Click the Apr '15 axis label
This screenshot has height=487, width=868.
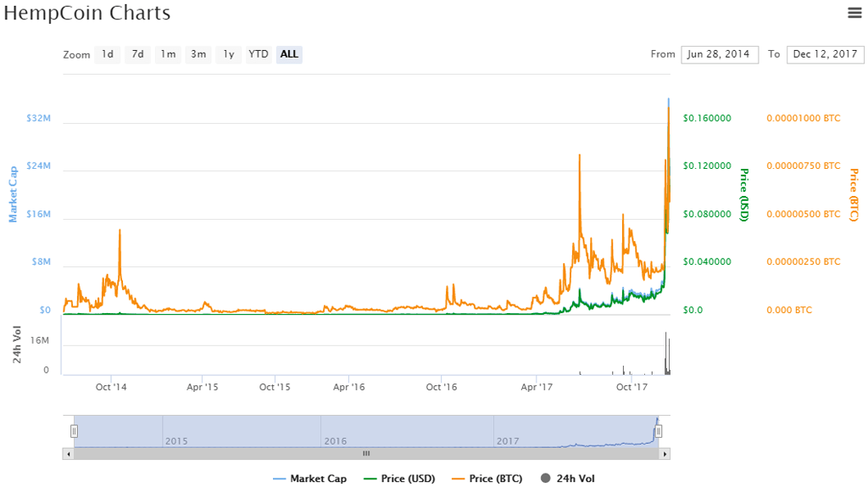(202, 387)
